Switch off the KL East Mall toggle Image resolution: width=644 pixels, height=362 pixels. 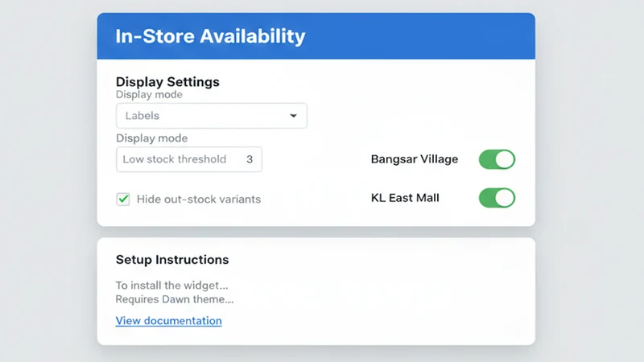point(497,198)
